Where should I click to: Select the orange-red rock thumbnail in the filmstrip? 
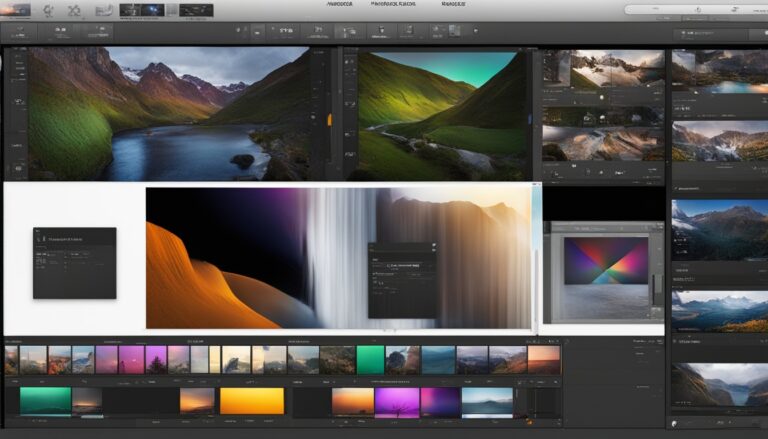[x=59, y=360]
